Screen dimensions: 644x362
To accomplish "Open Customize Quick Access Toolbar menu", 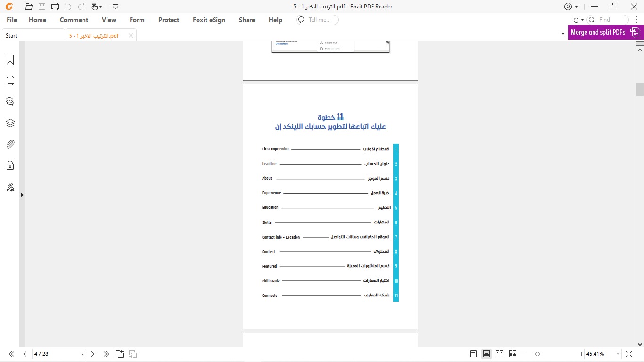I will click(x=116, y=7).
